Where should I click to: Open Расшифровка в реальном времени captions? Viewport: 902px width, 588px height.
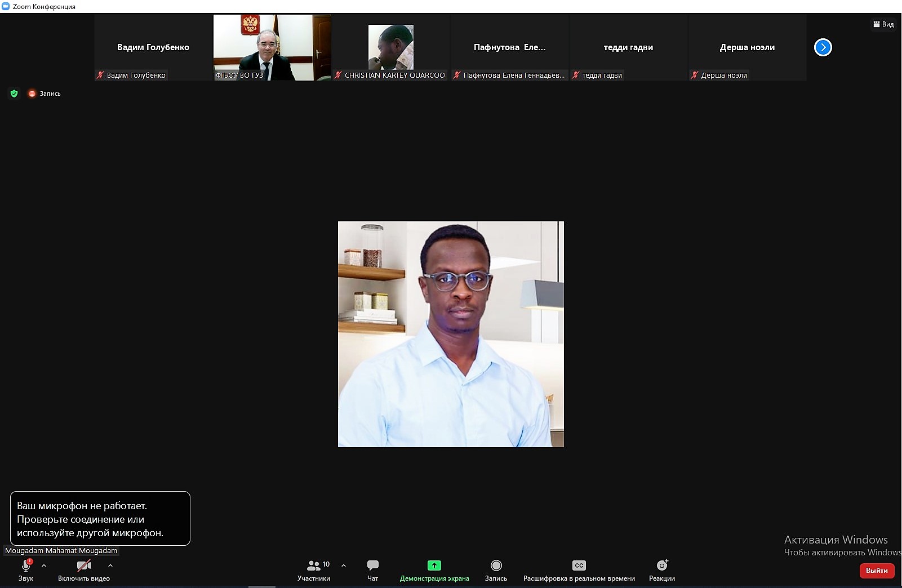(579, 570)
